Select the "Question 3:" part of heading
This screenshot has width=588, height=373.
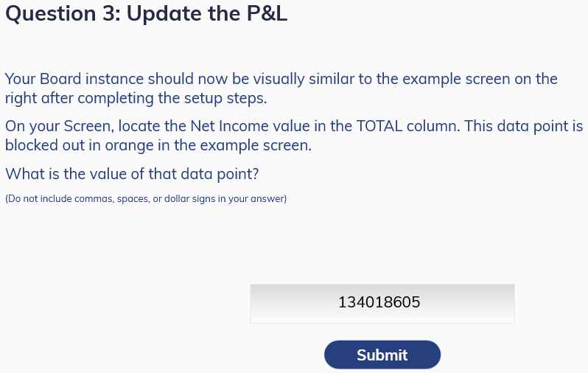coord(63,13)
